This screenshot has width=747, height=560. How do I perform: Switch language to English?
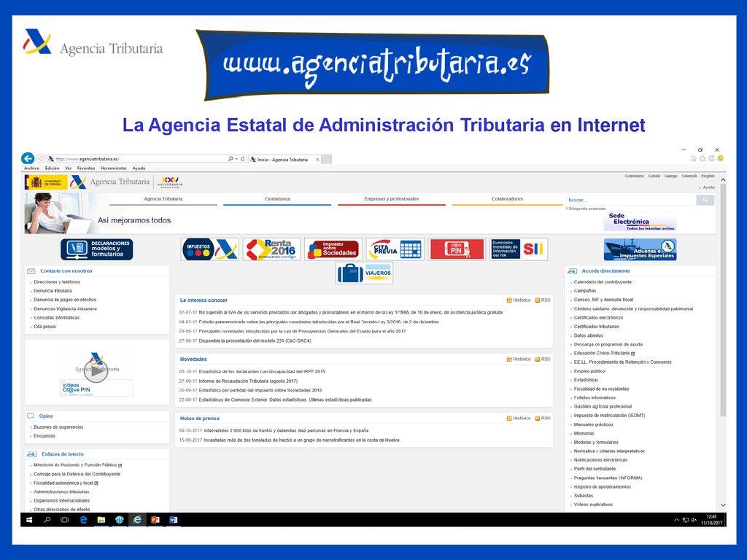pos(708,176)
